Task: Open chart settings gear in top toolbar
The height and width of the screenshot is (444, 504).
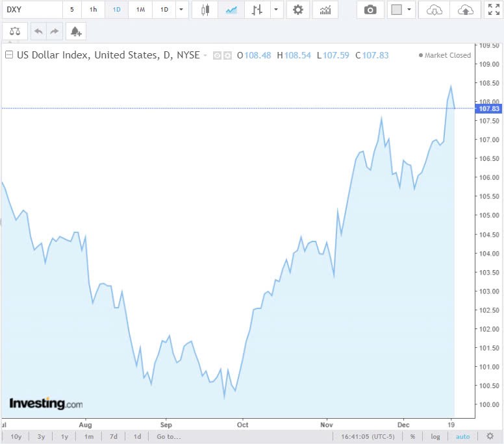Action: pos(297,10)
